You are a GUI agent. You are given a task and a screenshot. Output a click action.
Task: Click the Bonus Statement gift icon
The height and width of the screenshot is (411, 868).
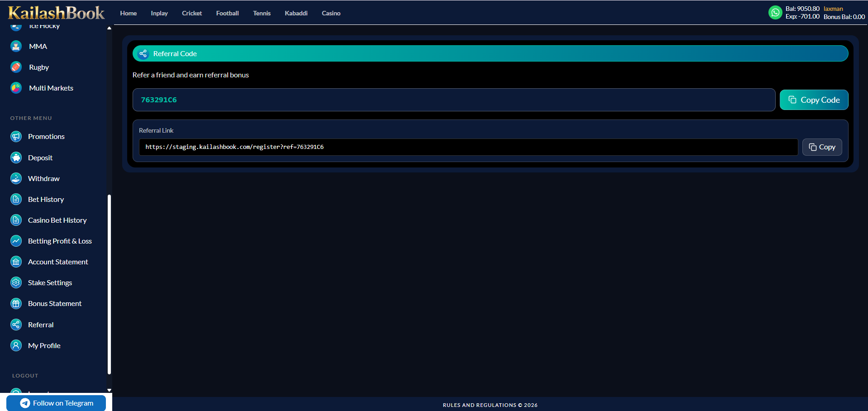(x=16, y=303)
